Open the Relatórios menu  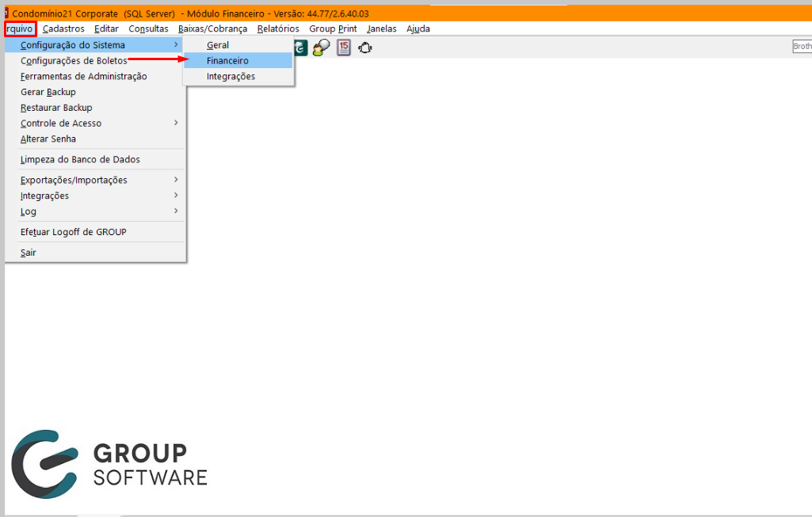coord(278,29)
